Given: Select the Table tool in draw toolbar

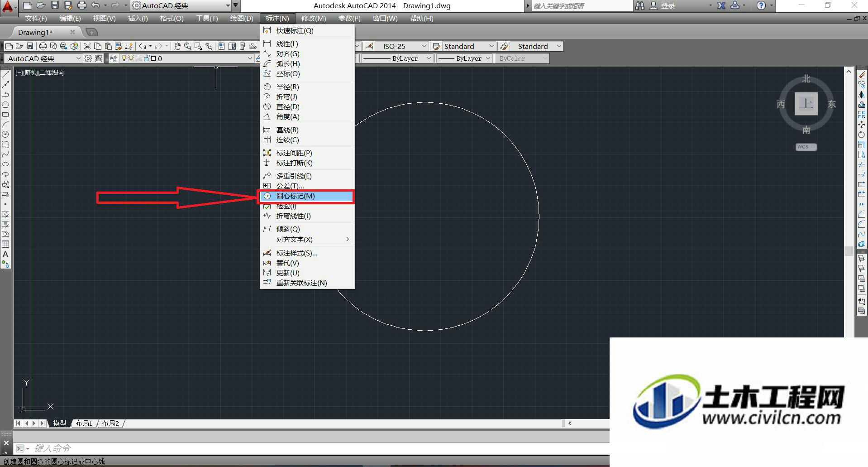Looking at the screenshot, I should (5, 244).
